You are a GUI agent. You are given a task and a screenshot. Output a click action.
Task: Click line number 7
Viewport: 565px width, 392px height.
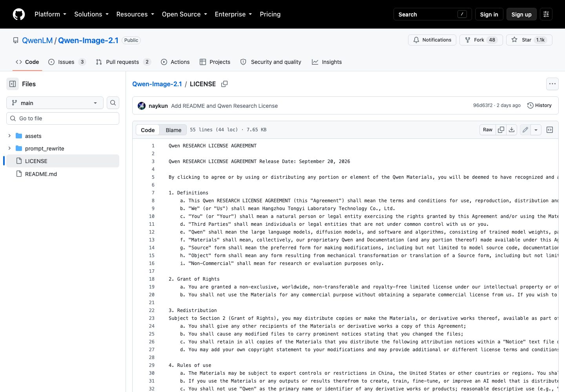[153, 193]
